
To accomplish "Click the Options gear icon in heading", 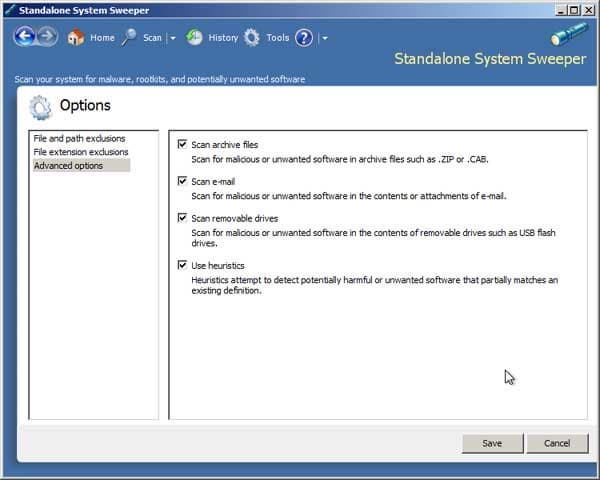I will click(x=40, y=108).
